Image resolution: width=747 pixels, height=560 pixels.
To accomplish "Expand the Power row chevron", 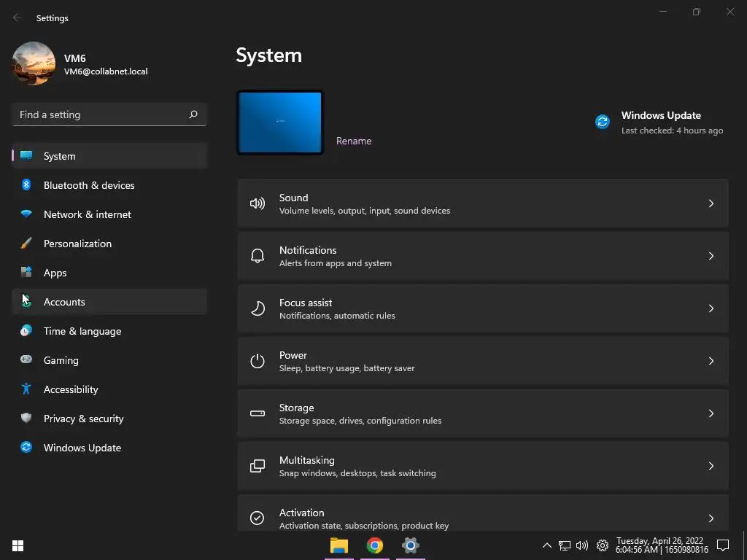I will (x=711, y=361).
